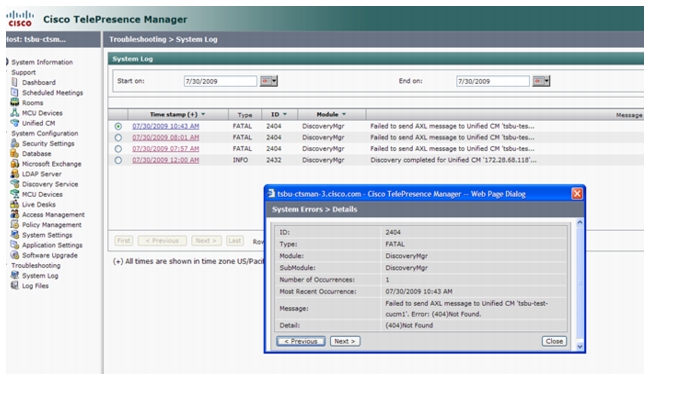Select radio for 12:00 AM log entry
The width and height of the screenshot is (681, 393).
coord(118,160)
